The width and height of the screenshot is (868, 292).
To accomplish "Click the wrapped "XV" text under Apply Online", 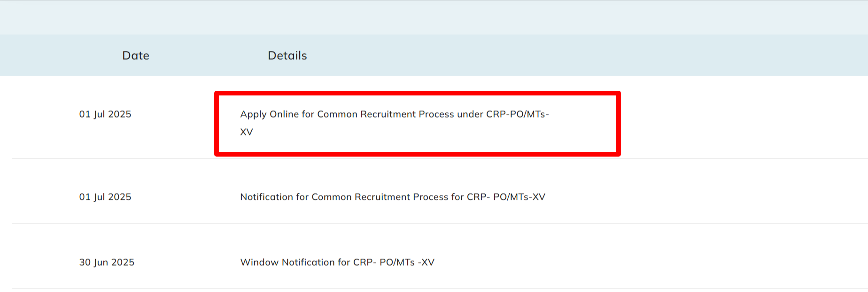I will click(x=247, y=132).
